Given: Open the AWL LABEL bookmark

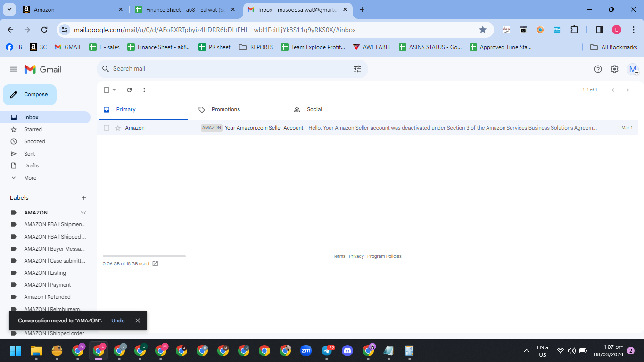Looking at the screenshot, I should tap(372, 47).
